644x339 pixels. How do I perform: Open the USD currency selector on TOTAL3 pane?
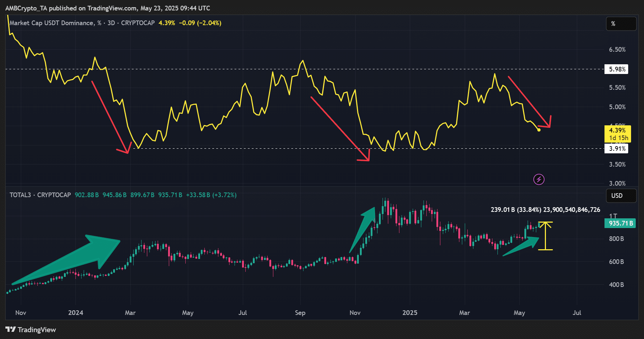tap(621, 196)
